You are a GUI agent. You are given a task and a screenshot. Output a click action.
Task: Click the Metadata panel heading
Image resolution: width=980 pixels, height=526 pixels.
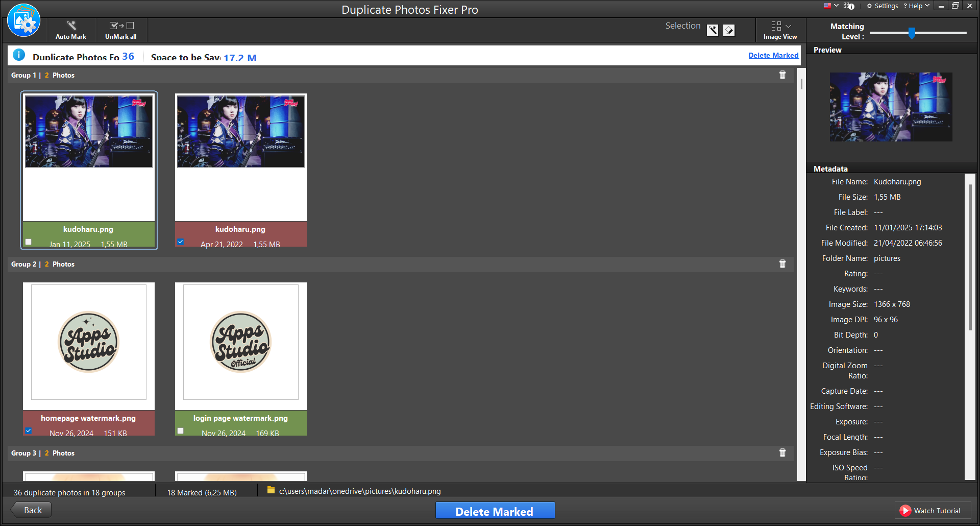(830, 169)
